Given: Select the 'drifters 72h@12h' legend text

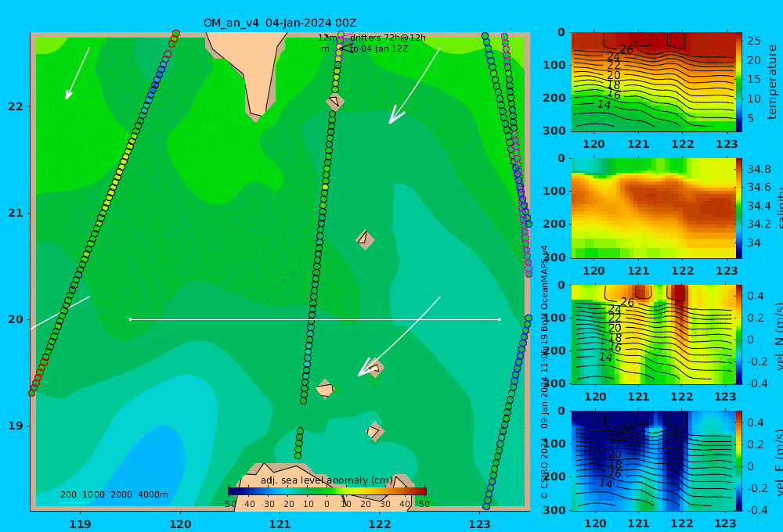Looking at the screenshot, I should point(388,38).
